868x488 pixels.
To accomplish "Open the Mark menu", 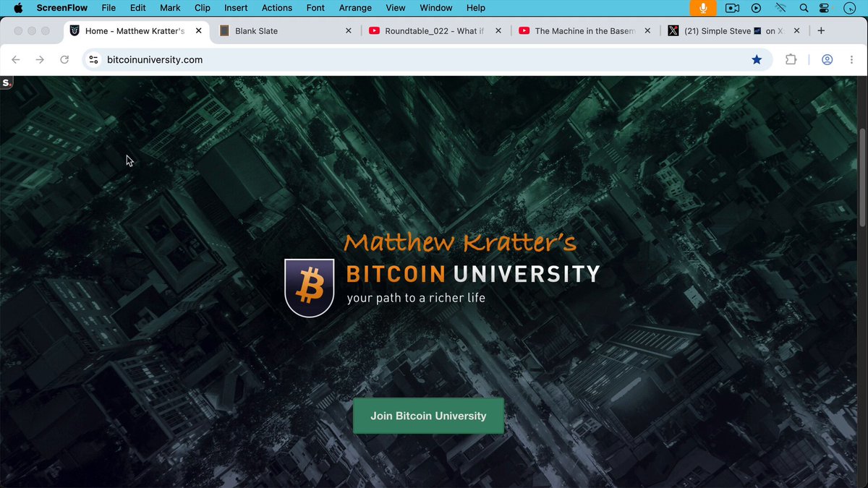I will pyautogui.click(x=170, y=8).
